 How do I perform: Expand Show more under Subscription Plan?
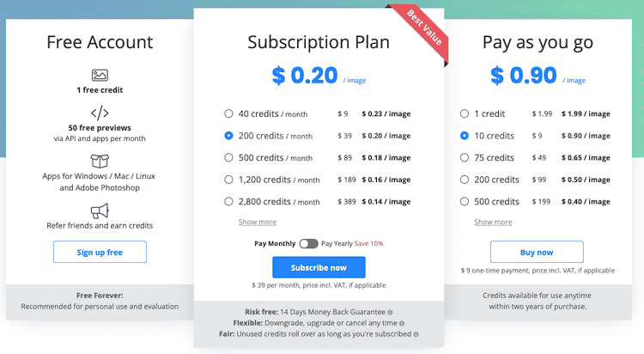click(x=257, y=222)
